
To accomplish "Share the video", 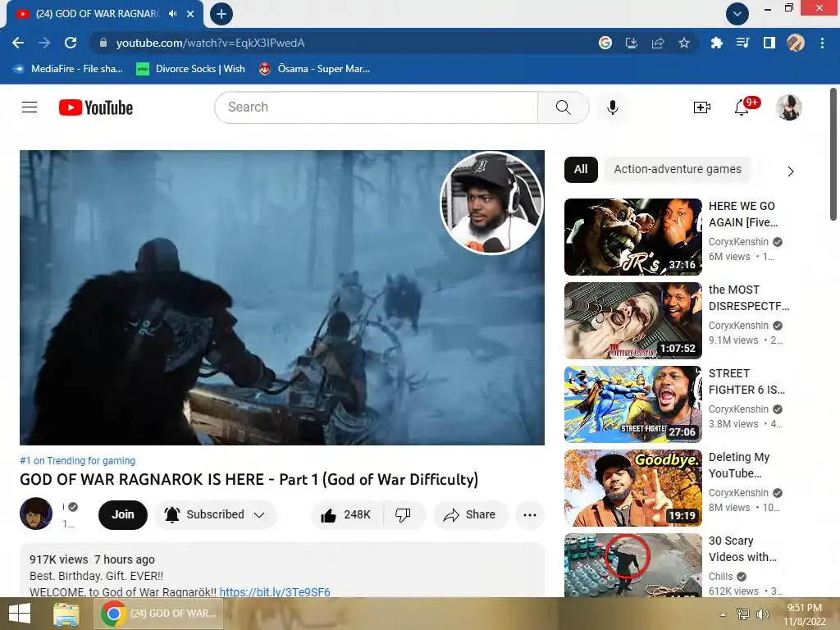I will [x=469, y=515].
